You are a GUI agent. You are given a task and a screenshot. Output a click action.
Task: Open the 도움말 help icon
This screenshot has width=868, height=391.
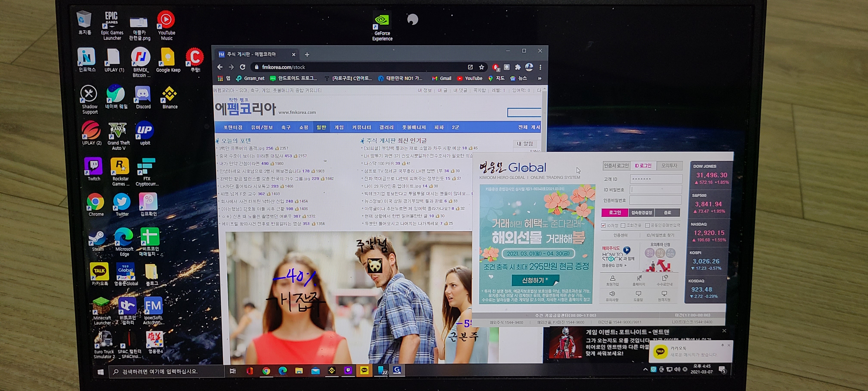(x=638, y=296)
